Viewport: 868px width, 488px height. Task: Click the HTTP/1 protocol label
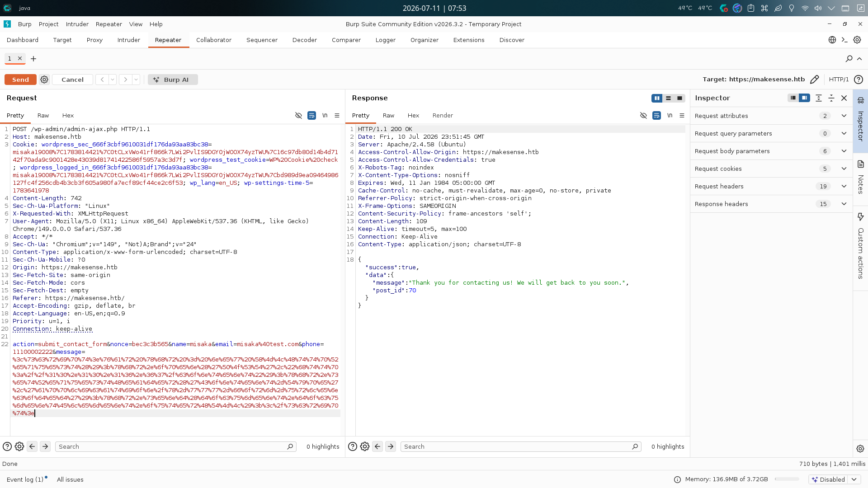pos(839,80)
